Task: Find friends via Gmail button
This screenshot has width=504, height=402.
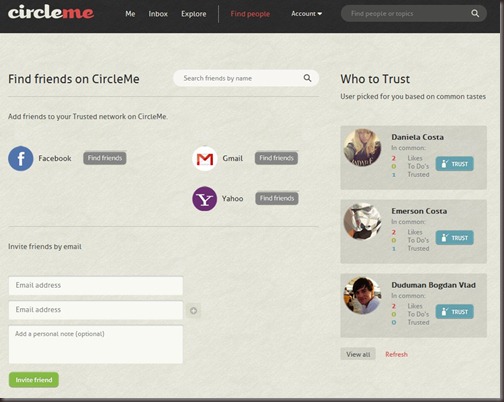Action: 276,158
